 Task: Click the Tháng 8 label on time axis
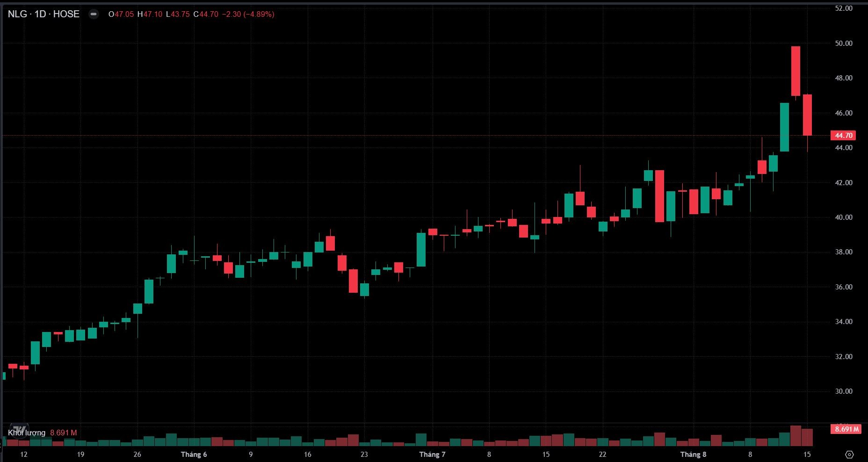pyautogui.click(x=693, y=455)
